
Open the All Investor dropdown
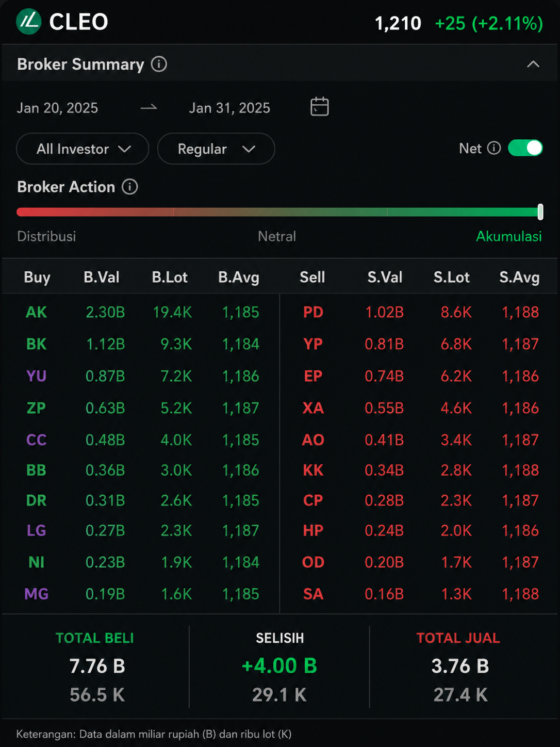(x=83, y=149)
